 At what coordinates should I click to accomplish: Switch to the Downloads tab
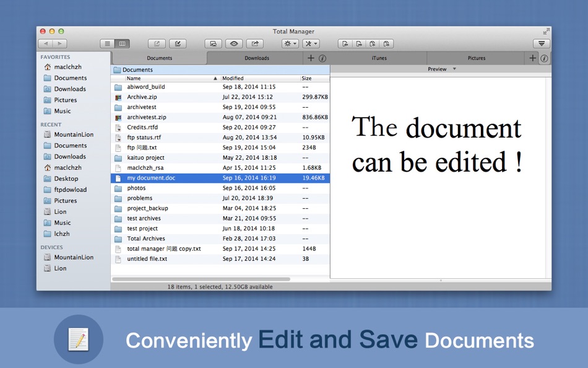257,58
